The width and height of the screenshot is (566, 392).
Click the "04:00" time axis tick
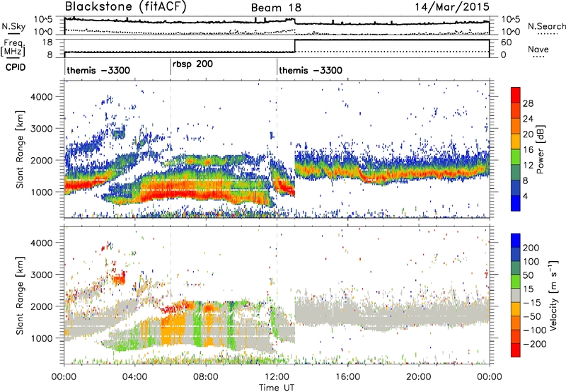pyautogui.click(x=135, y=377)
